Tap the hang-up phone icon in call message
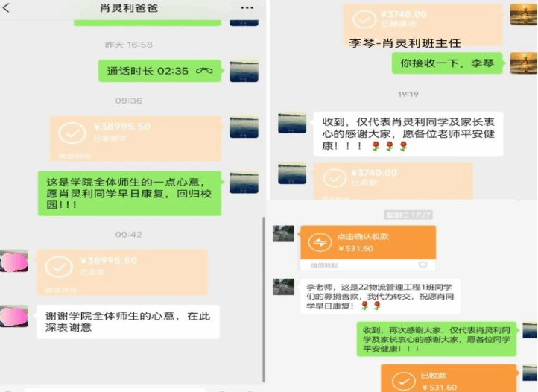 coord(204,71)
